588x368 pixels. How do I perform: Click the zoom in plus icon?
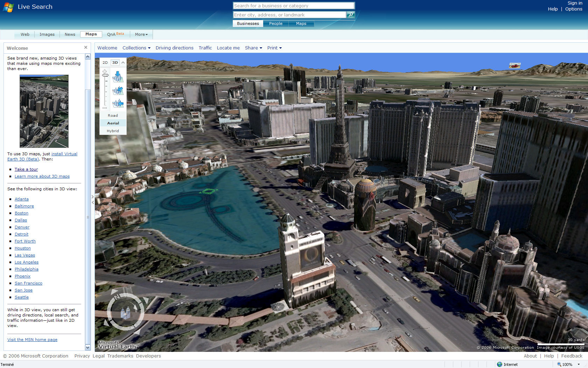(105, 71)
